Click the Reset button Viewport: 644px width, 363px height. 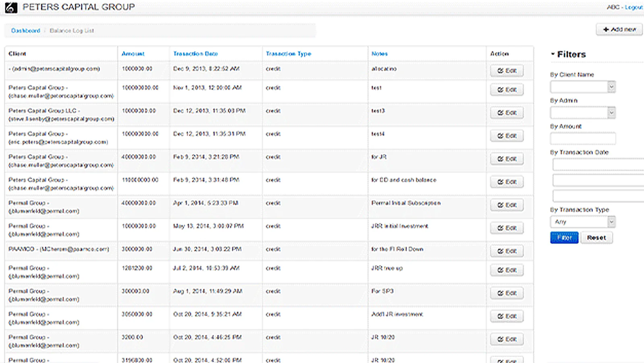[x=597, y=238]
